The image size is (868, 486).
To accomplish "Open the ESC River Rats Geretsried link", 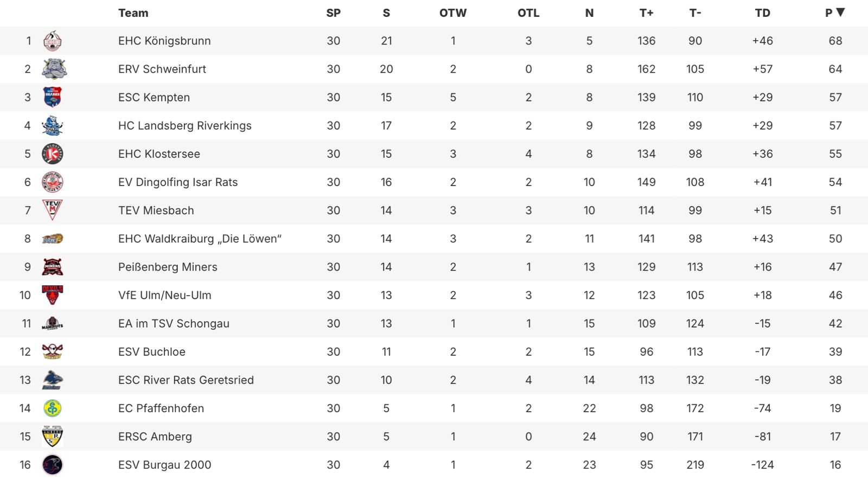I will coord(186,380).
